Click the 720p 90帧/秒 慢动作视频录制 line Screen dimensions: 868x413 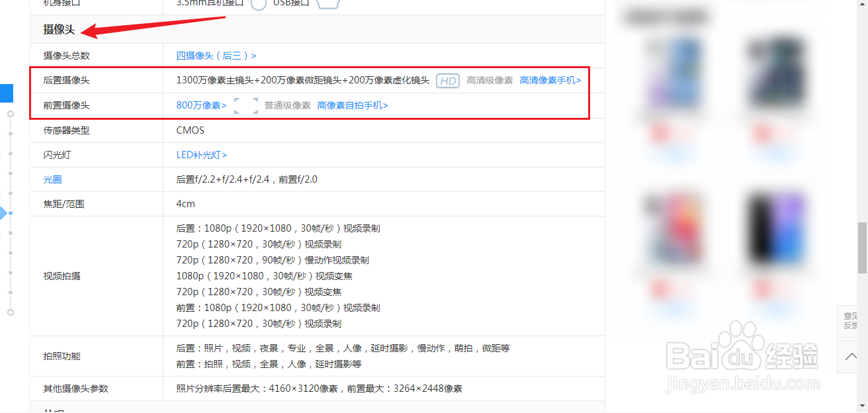273,260
